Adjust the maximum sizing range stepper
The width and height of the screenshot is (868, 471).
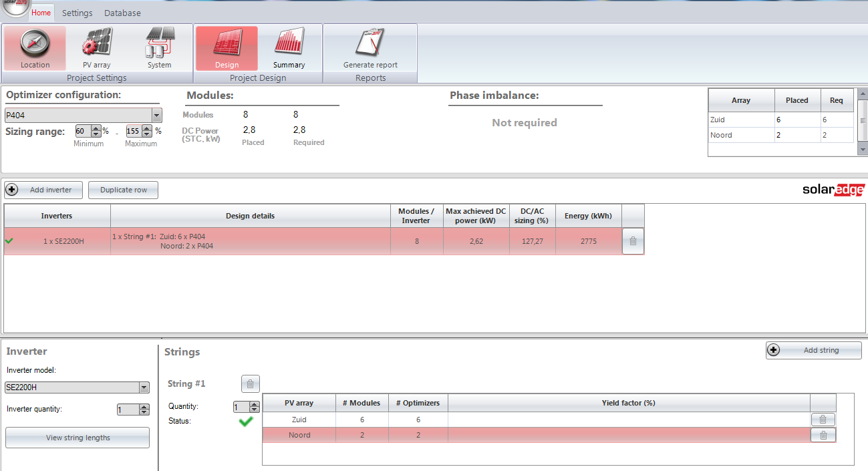(148, 131)
